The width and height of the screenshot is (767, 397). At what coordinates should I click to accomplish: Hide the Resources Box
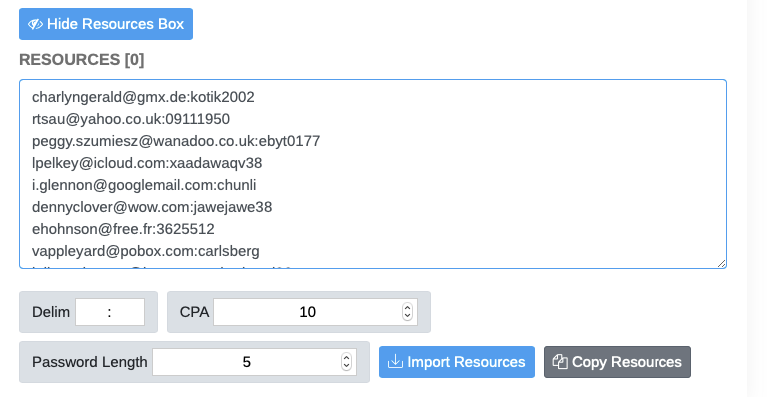[x=106, y=24]
